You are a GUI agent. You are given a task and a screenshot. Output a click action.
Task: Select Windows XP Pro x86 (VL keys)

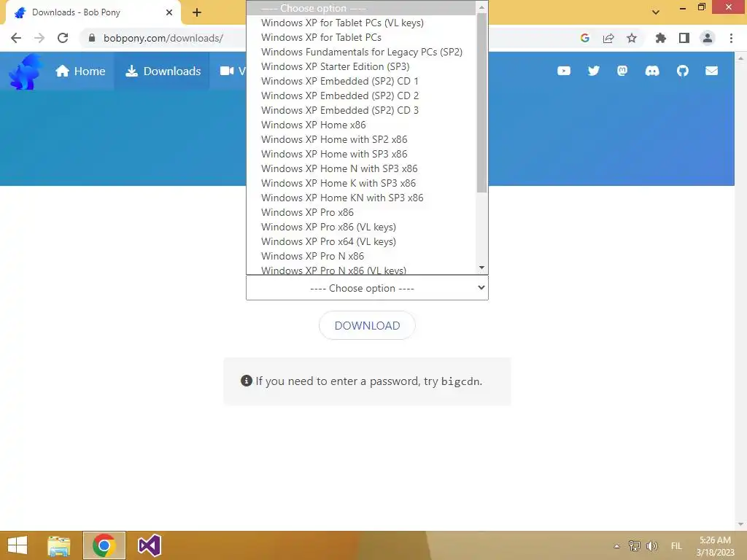click(361, 227)
